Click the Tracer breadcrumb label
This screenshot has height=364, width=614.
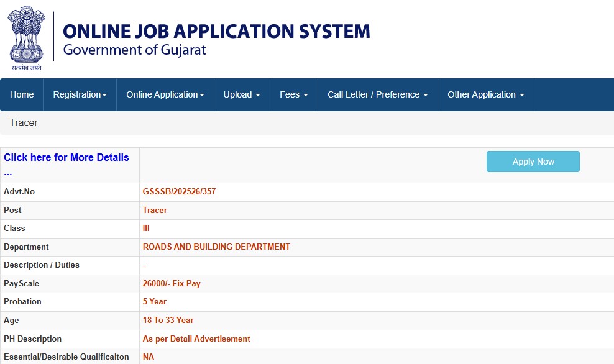[x=23, y=122]
